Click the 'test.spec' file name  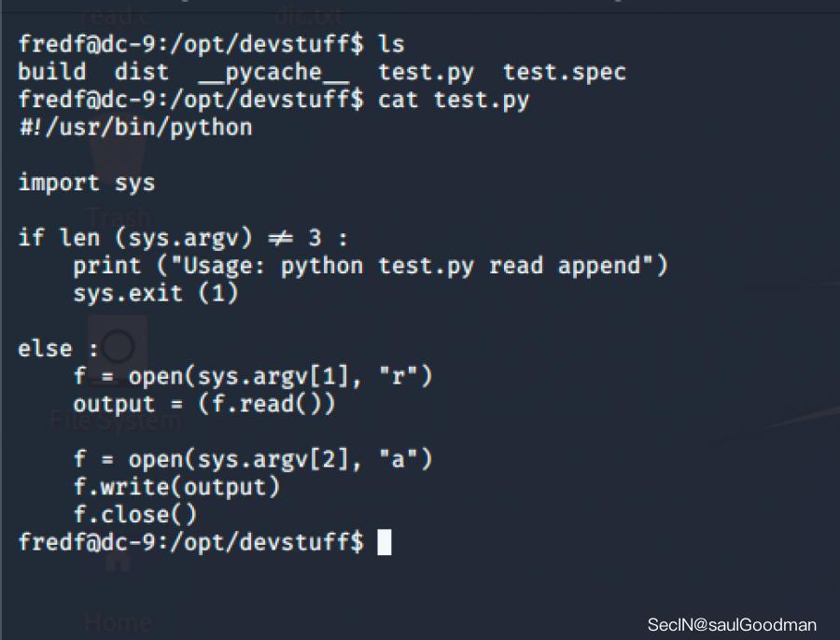click(564, 73)
